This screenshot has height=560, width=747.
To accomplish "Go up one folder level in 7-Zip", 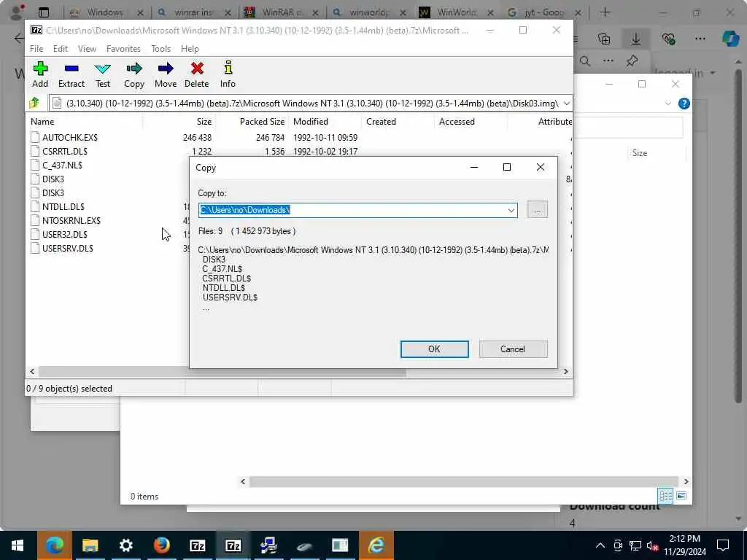I will pyautogui.click(x=34, y=103).
